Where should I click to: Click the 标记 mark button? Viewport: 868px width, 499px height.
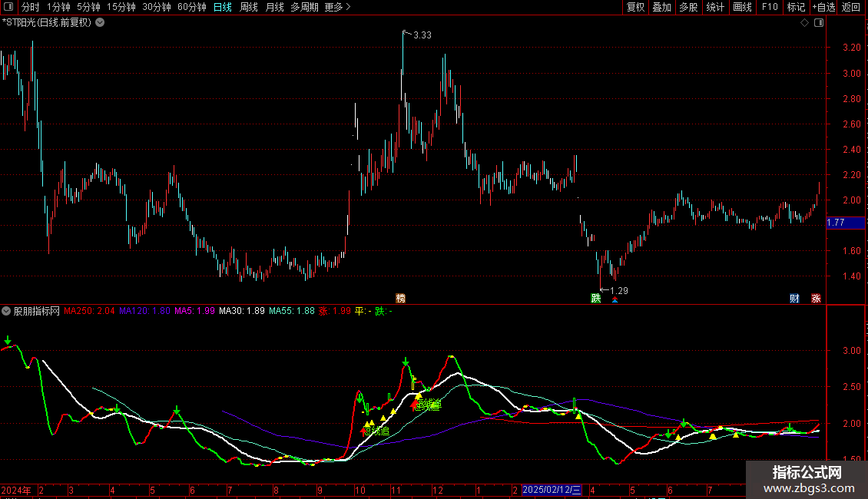796,7
